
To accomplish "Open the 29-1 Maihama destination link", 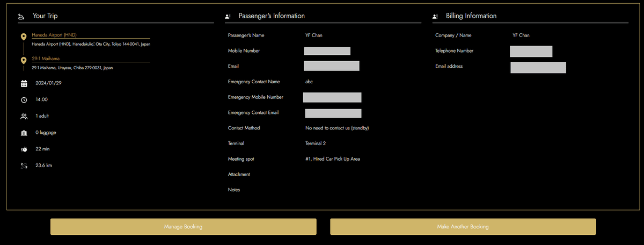I will [45, 59].
